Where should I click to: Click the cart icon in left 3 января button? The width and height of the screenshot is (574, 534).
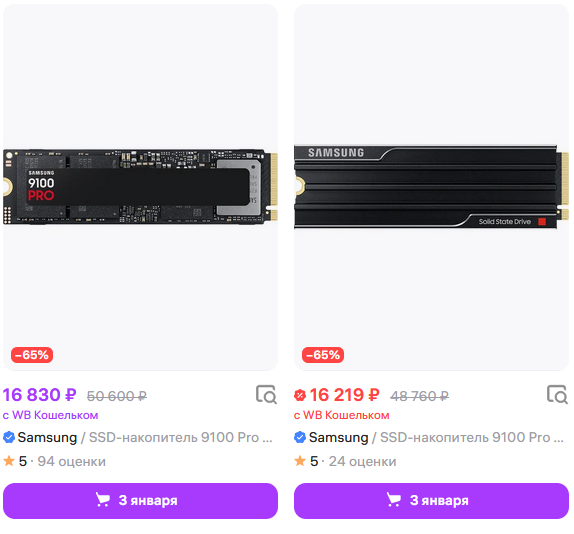pyautogui.click(x=103, y=500)
